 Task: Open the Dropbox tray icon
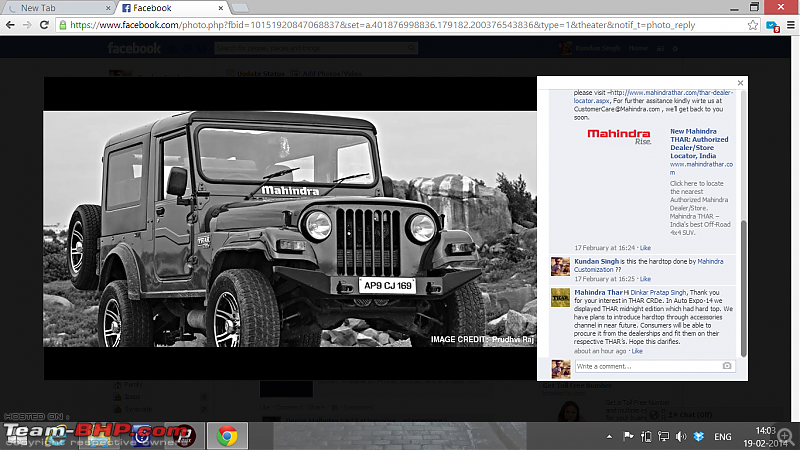tap(698, 436)
